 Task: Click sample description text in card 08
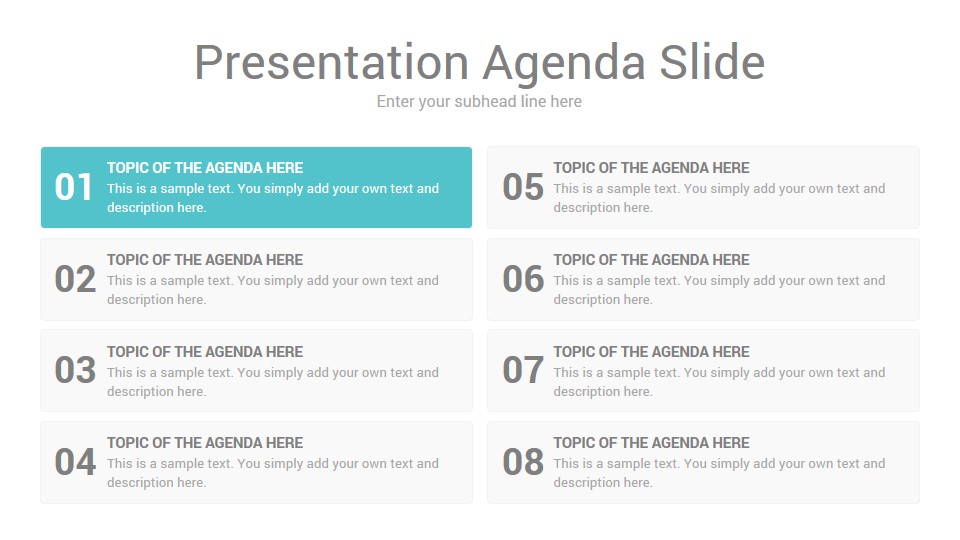coord(719,473)
